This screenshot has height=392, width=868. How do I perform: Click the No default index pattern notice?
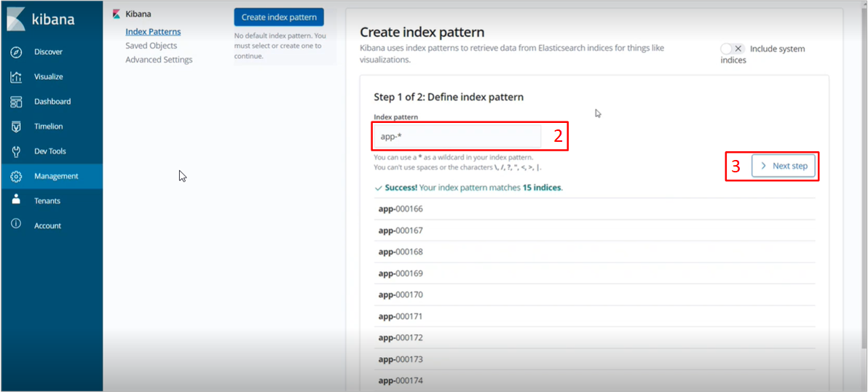pyautogui.click(x=280, y=46)
